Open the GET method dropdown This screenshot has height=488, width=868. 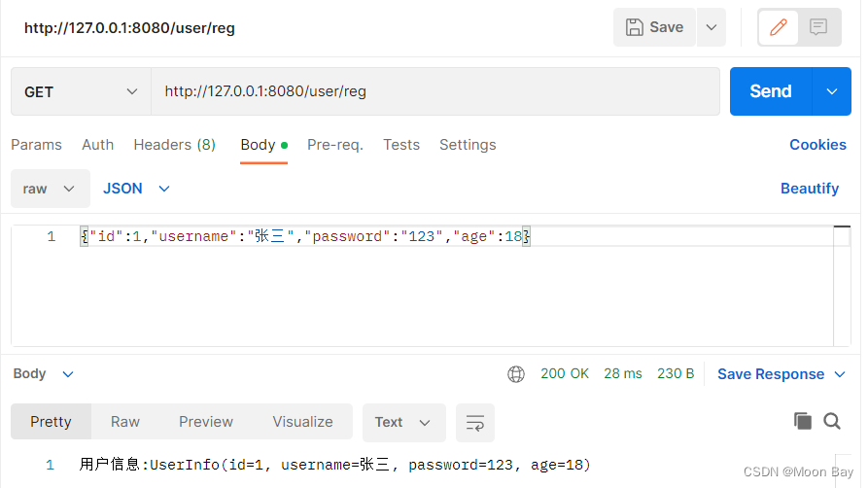[81, 91]
